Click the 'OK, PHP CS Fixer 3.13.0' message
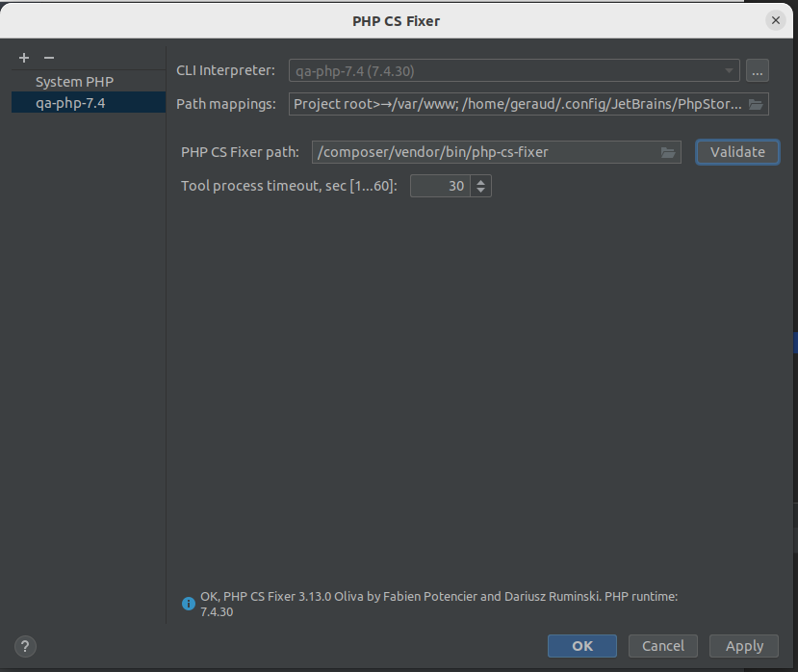This screenshot has width=798, height=672. [x=439, y=604]
